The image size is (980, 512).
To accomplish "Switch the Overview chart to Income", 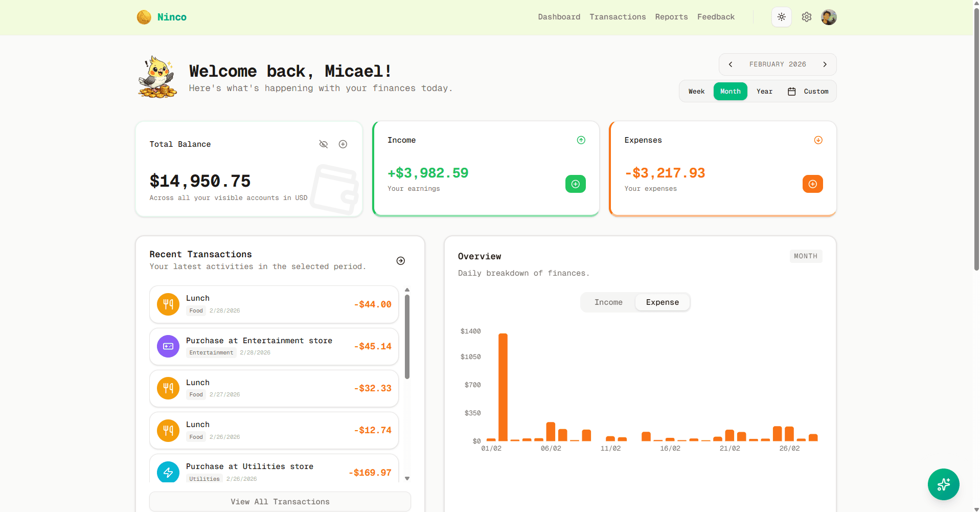I will click(x=608, y=302).
